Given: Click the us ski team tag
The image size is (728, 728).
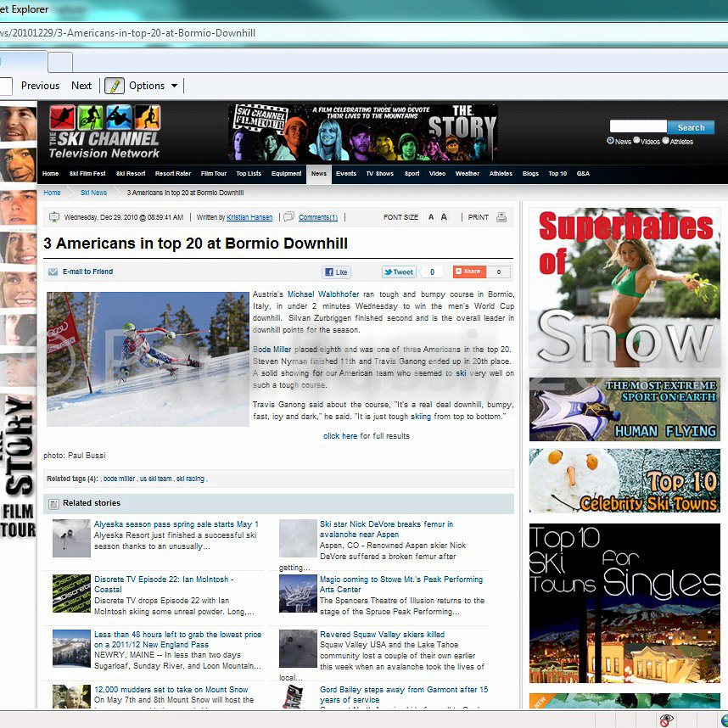Looking at the screenshot, I should pyautogui.click(x=155, y=479).
